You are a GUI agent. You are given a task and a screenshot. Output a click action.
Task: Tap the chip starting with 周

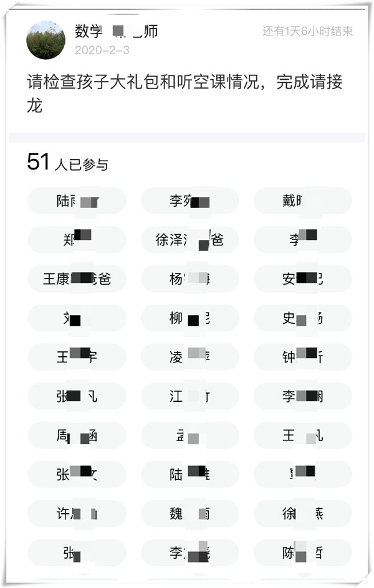point(77,435)
